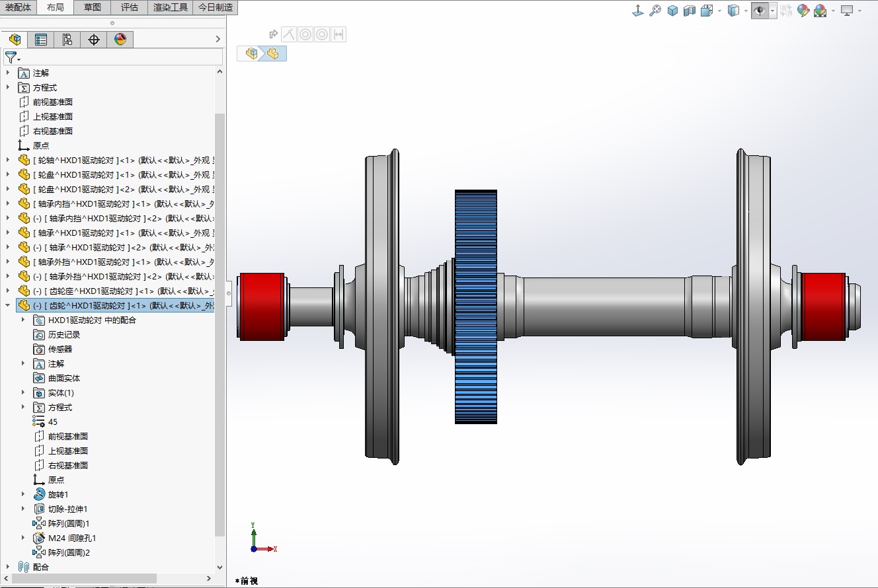
Task: Expand the top-level 方程式 equations folder
Action: tap(8, 87)
